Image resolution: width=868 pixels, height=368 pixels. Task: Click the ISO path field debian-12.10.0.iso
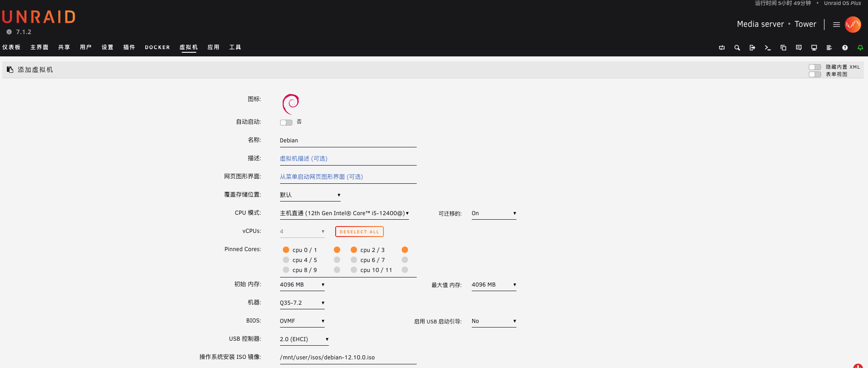point(348,358)
